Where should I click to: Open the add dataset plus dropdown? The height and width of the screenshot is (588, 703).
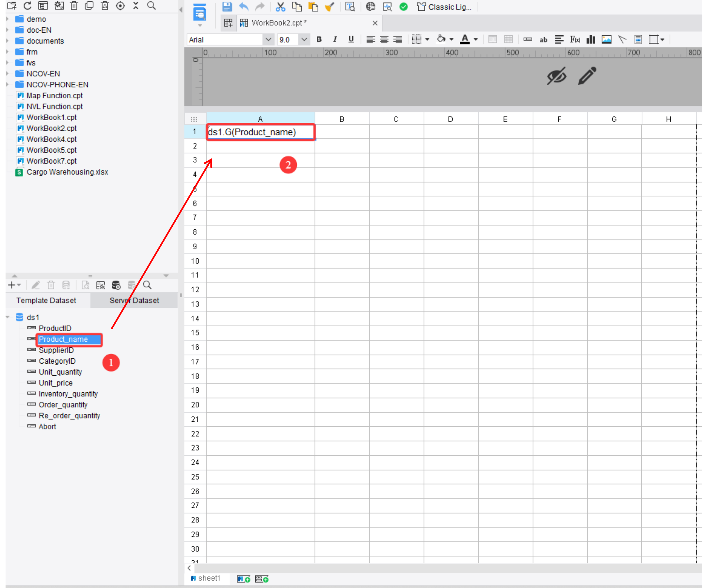pyautogui.click(x=14, y=285)
